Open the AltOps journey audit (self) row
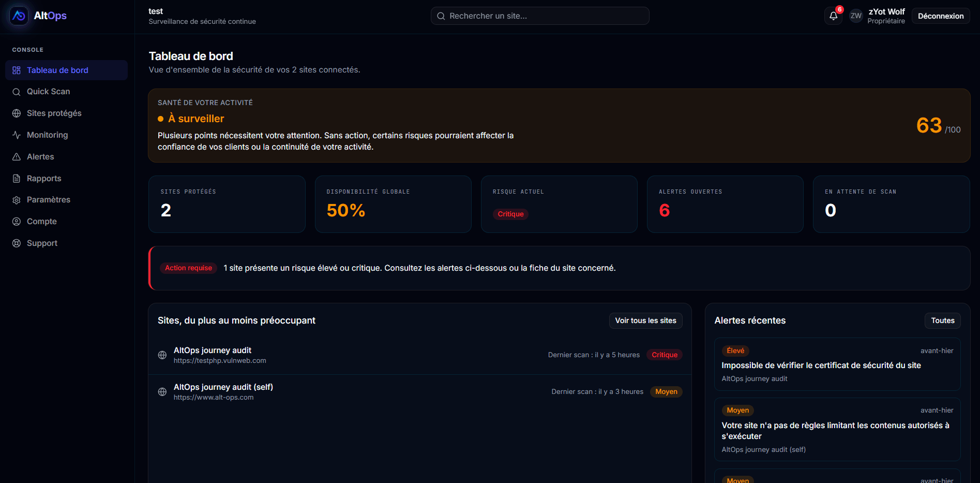This screenshot has width=980, height=483. pyautogui.click(x=420, y=392)
